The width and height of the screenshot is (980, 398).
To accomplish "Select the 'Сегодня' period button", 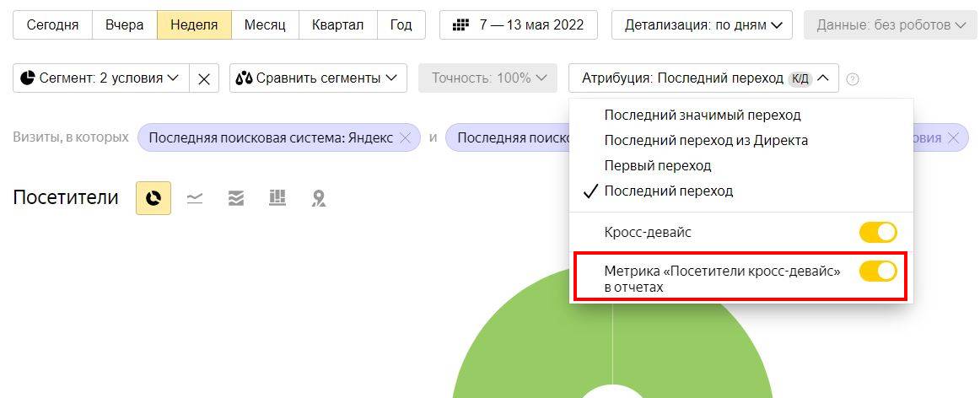I will point(52,25).
